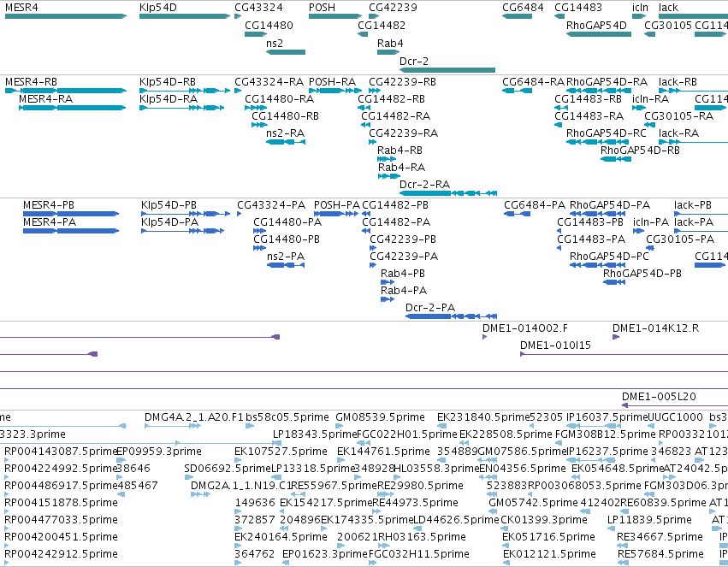Select the CG14480-PB label
Screen dimensions: 728x567
[287, 239]
